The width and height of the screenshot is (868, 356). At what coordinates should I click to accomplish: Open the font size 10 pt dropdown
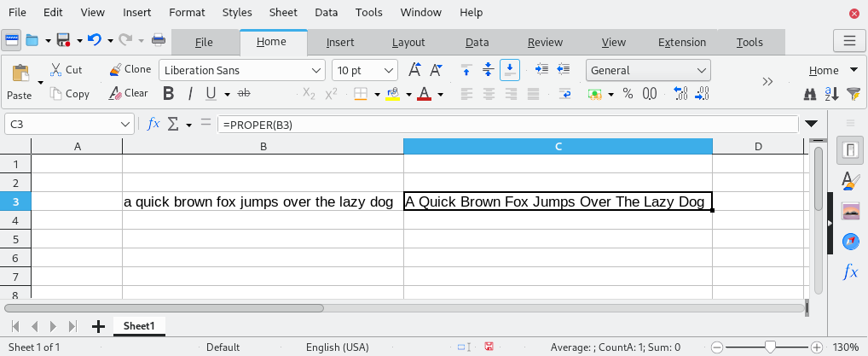pos(390,70)
